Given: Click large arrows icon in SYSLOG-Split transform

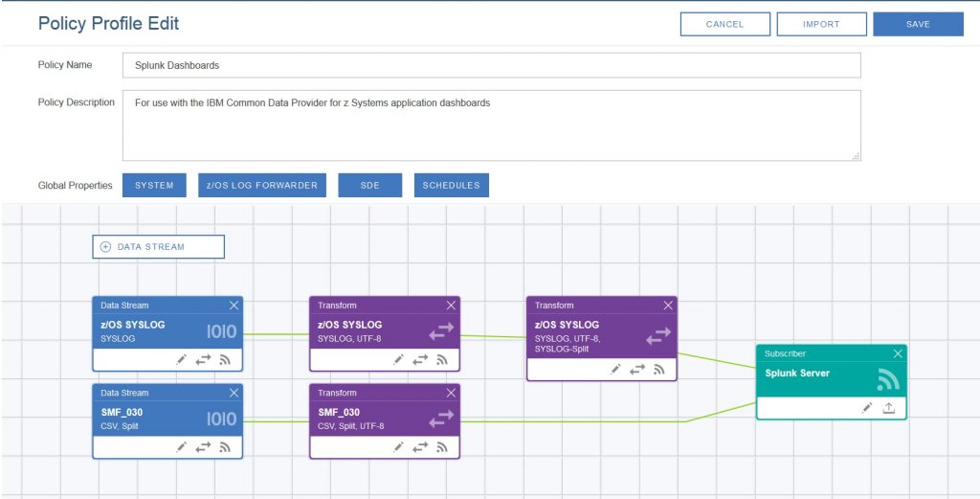Looking at the screenshot, I should coord(658,336).
